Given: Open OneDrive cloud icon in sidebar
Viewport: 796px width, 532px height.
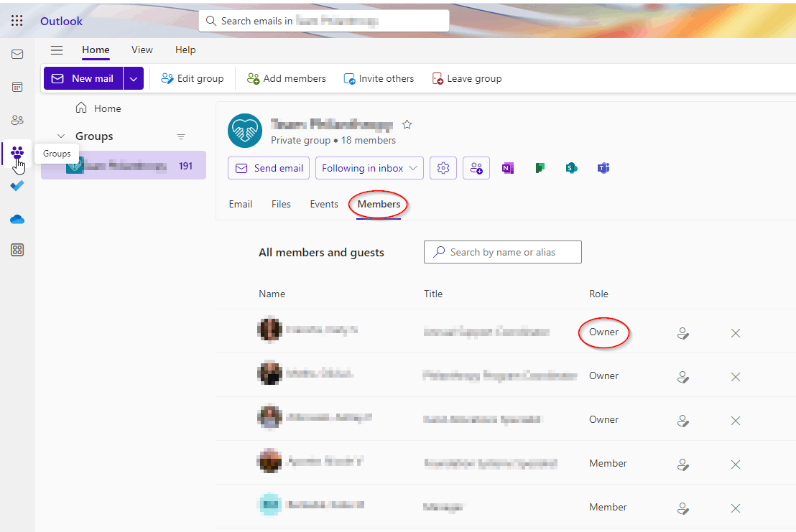Looking at the screenshot, I should [x=17, y=219].
